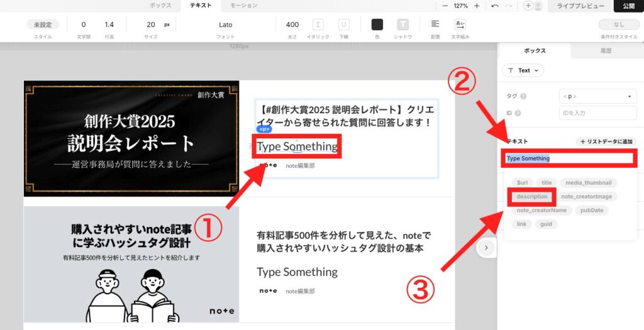Select the ボックス tab in right panel
The height and width of the screenshot is (330, 644).
(x=535, y=50)
